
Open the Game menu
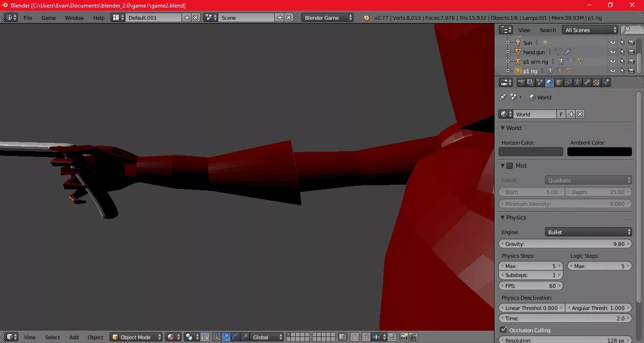pyautogui.click(x=48, y=17)
